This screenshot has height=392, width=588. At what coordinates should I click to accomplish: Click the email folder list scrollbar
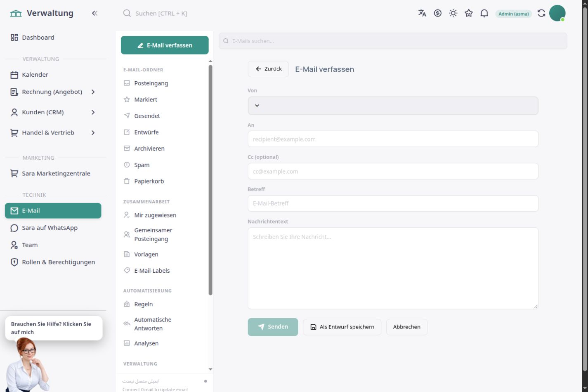pyautogui.click(x=210, y=179)
